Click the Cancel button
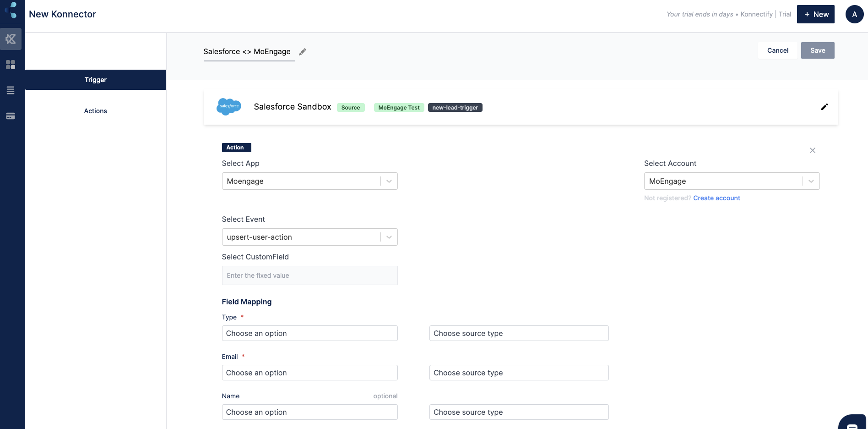 coord(778,50)
